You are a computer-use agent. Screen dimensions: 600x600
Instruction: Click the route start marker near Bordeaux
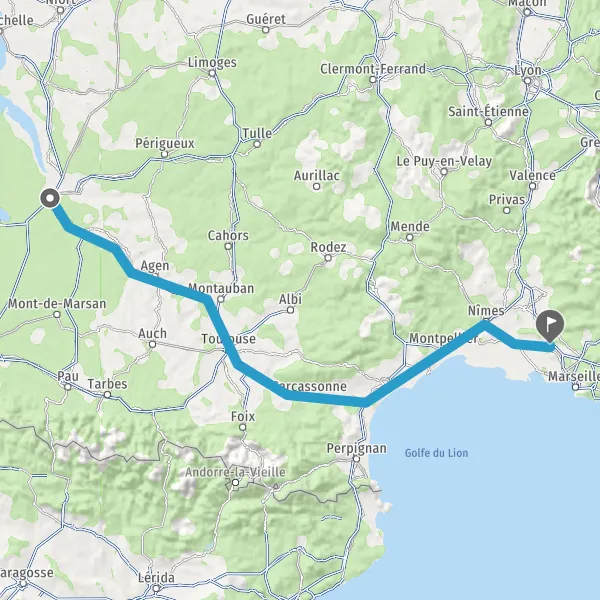[x=50, y=198]
